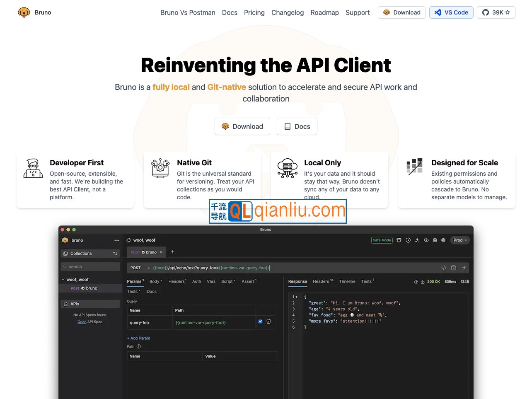Image resolution: width=532 pixels, height=399 pixels.
Task: Click the + Add Param link
Action: pos(139,339)
